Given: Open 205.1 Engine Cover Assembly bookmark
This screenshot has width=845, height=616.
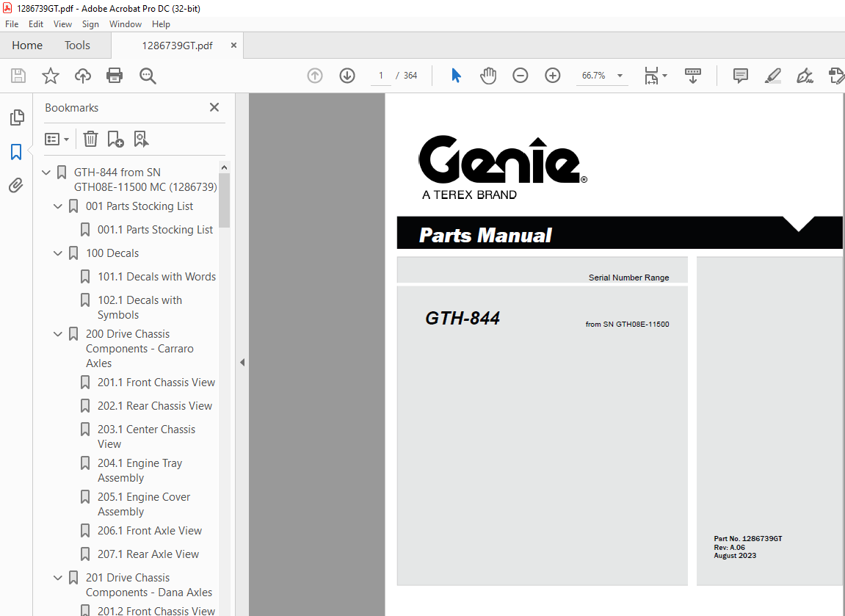Looking at the screenshot, I should (144, 504).
